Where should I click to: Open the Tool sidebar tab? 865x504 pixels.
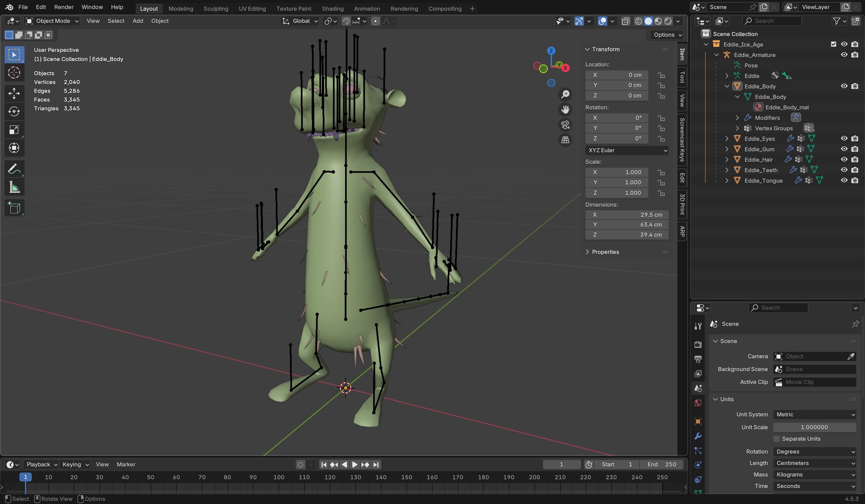(x=682, y=77)
